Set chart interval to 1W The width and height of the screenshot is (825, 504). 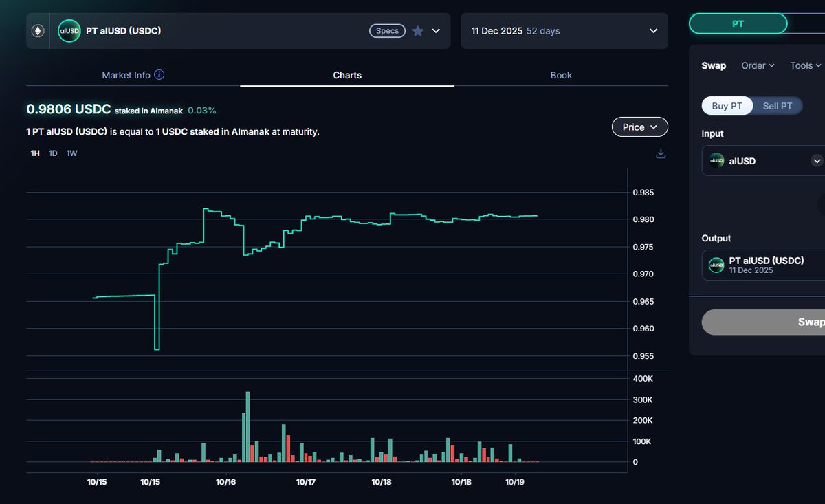(71, 153)
